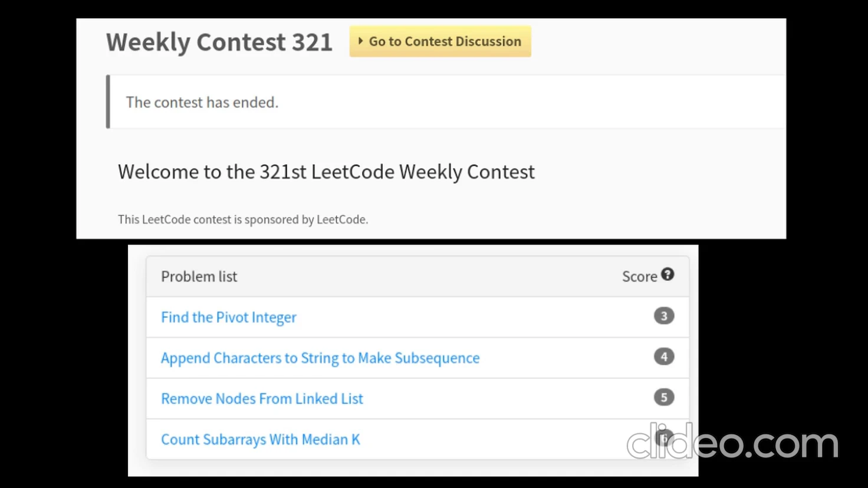Click the score badge showing 5
Screen dimensions: 868x488
pos(664,397)
